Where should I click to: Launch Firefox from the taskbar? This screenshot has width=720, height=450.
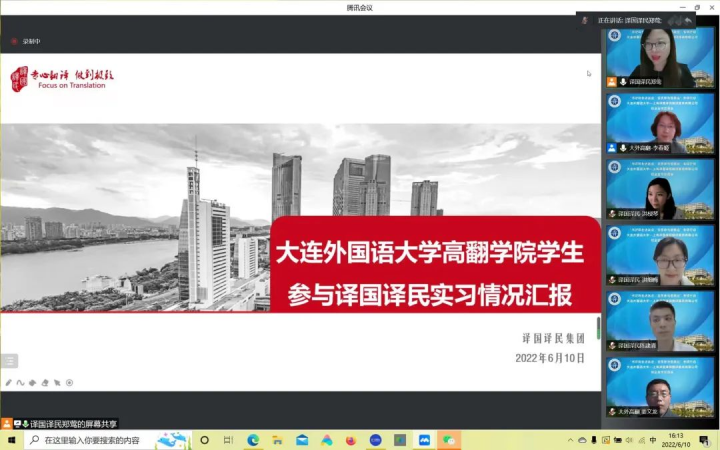[x=350, y=440]
